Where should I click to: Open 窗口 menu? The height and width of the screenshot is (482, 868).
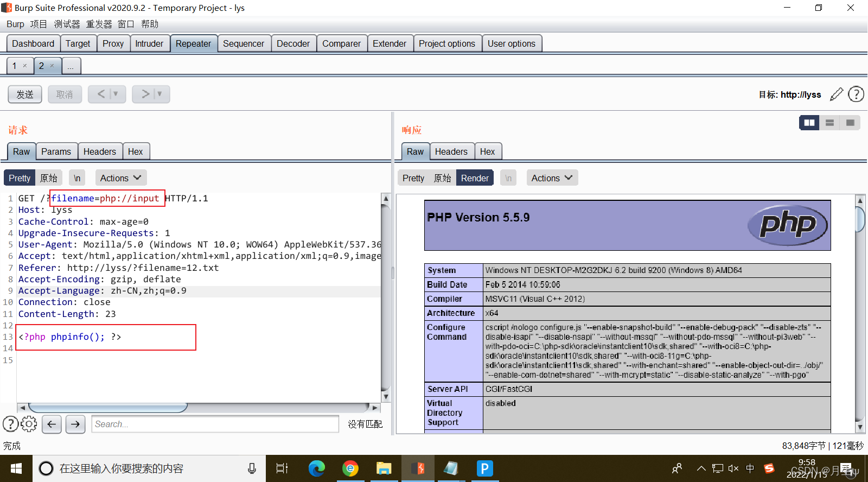click(x=126, y=24)
